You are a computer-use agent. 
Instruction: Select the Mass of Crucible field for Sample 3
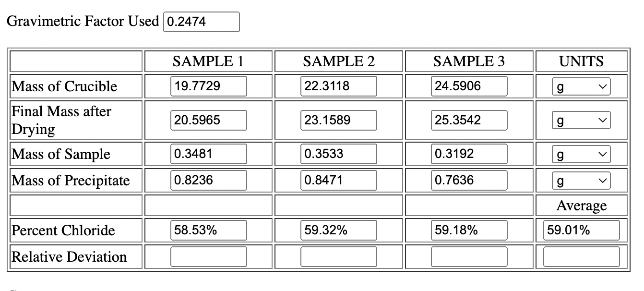[x=469, y=86]
